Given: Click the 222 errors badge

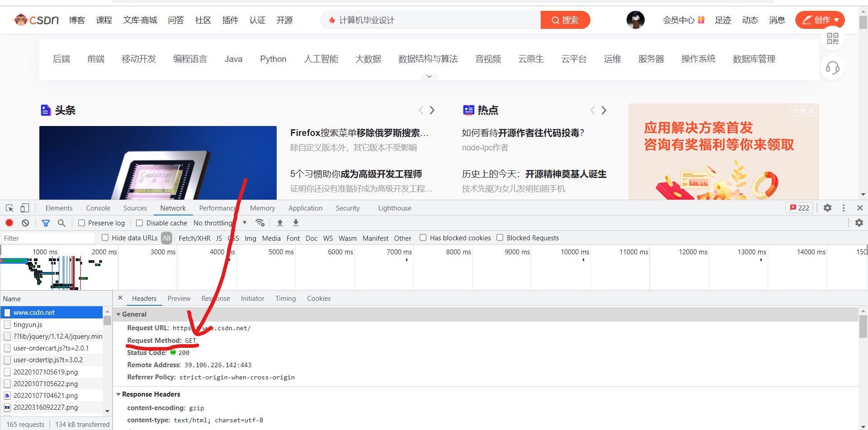Looking at the screenshot, I should point(800,208).
